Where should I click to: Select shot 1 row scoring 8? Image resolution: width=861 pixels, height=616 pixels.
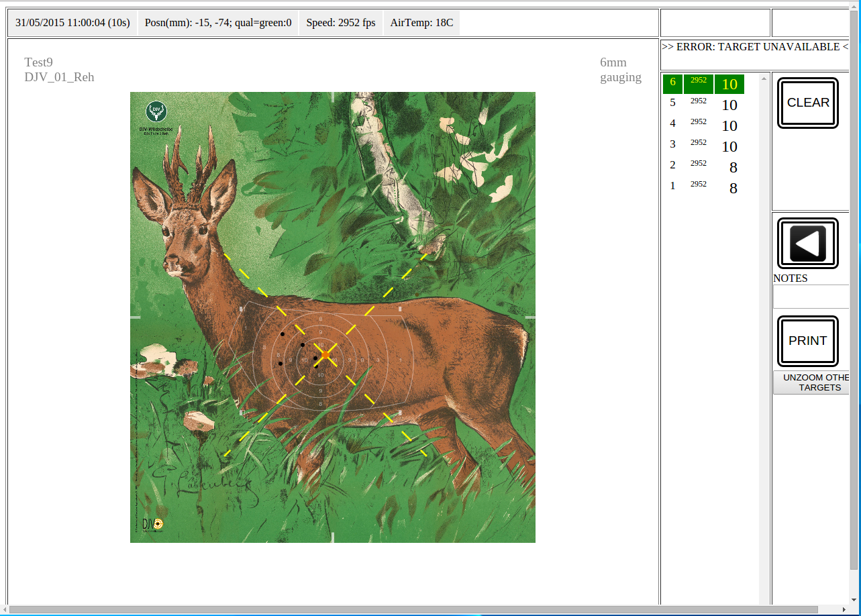tap(703, 188)
